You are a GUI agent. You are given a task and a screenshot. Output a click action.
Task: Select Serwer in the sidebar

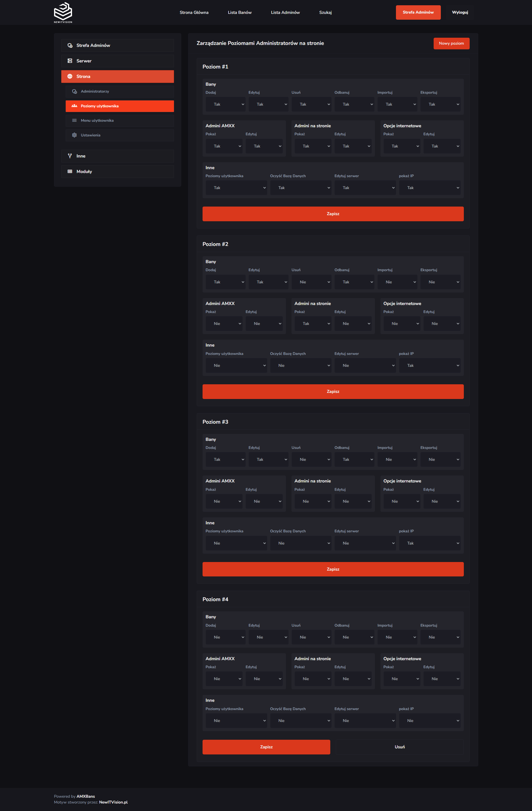tap(117, 61)
